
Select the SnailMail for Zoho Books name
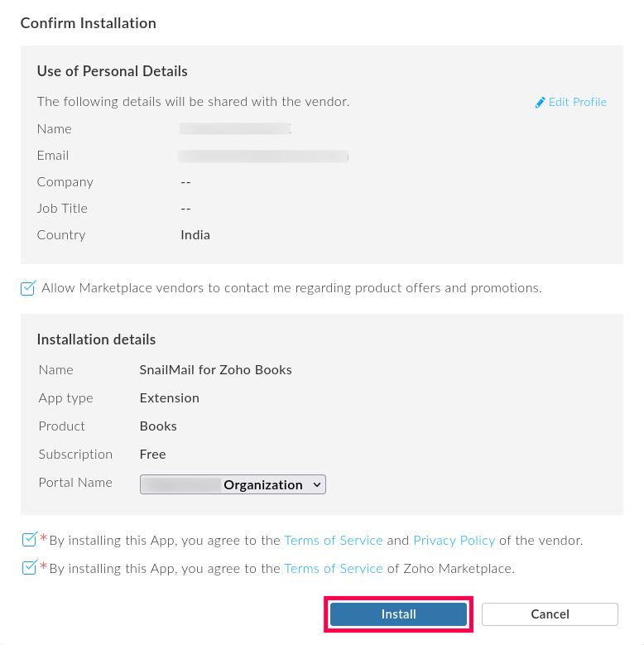pyautogui.click(x=215, y=370)
